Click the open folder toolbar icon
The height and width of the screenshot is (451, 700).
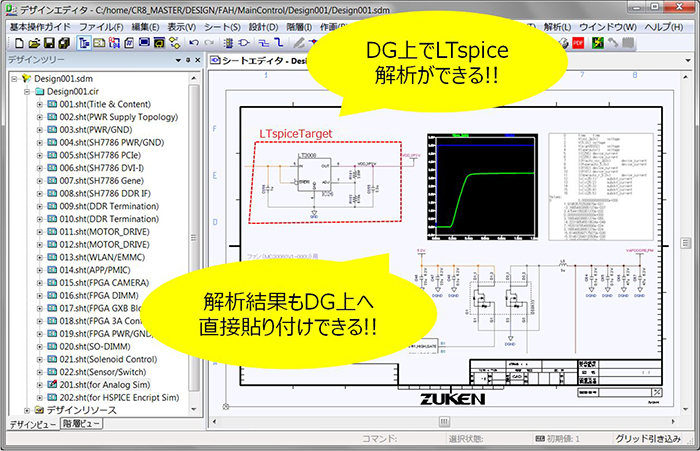[34, 43]
